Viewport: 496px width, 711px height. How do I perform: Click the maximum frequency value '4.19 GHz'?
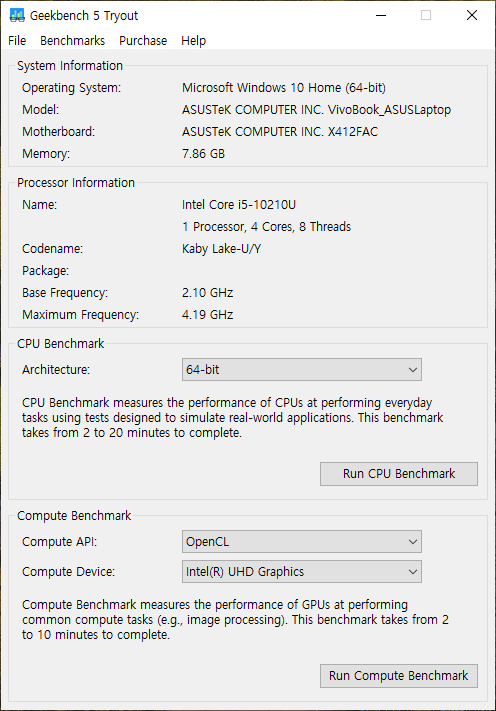[x=208, y=315]
